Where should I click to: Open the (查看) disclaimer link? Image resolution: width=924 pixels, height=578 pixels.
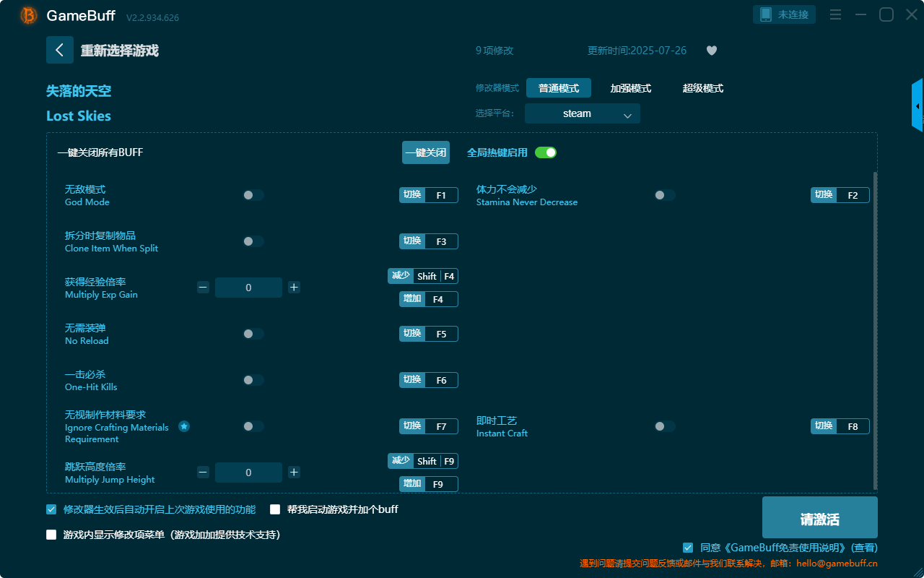[x=865, y=548]
